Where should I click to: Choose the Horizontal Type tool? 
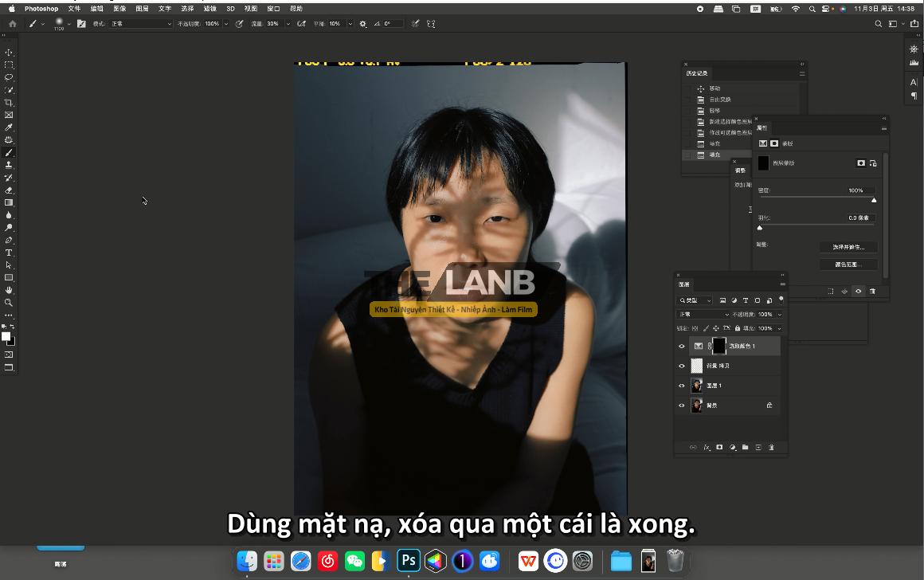(9, 253)
